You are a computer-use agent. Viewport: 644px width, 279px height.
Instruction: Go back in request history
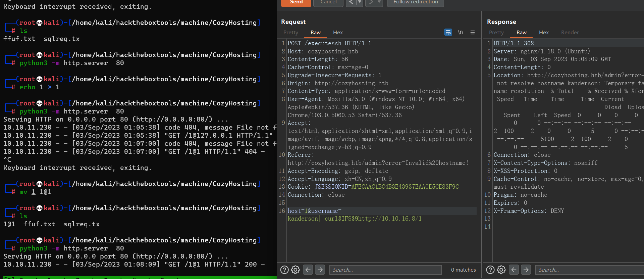(351, 3)
